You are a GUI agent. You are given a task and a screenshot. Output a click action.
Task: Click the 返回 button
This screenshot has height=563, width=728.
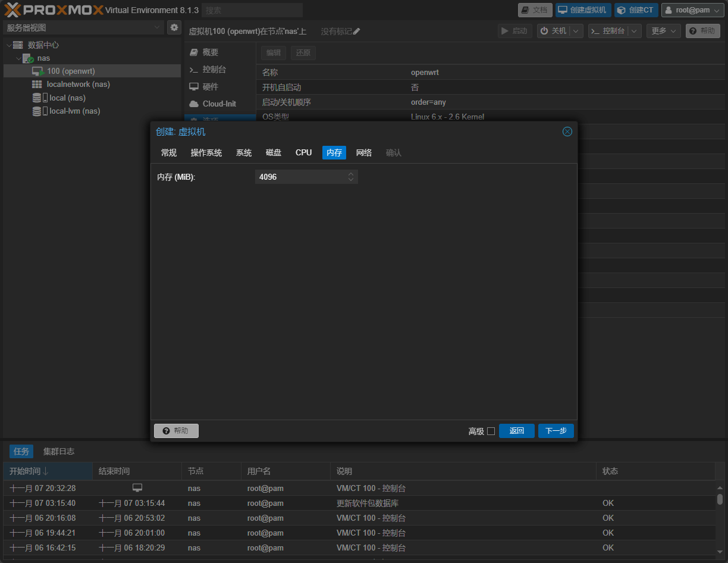tap(516, 431)
